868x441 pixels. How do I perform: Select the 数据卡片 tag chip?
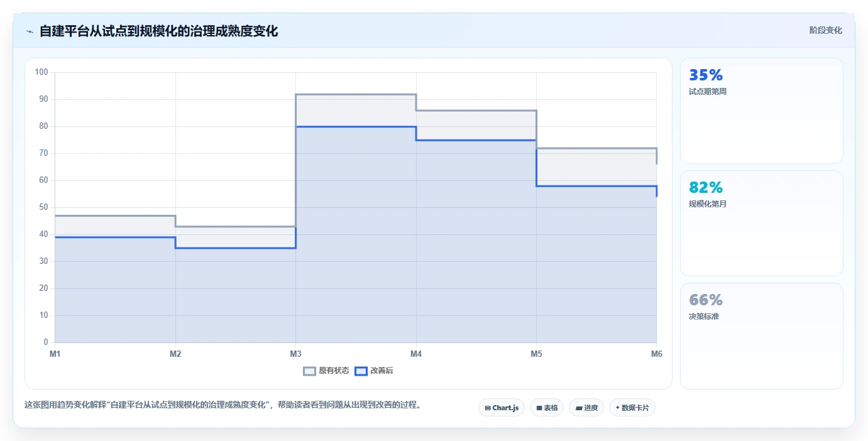632,408
